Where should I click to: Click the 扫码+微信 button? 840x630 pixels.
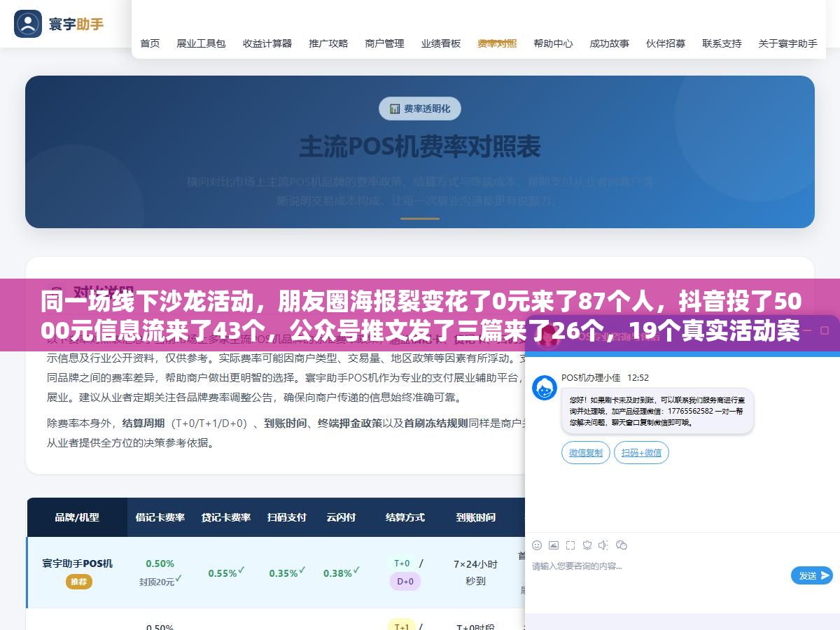641,453
